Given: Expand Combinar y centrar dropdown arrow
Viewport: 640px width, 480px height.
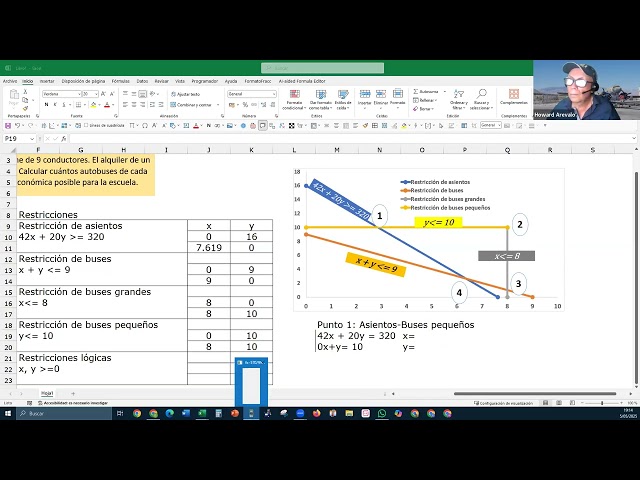Looking at the screenshot, I should [x=218, y=105].
